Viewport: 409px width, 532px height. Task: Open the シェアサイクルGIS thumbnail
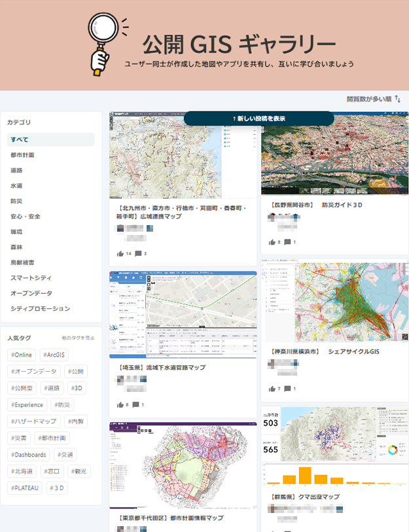pos(334,301)
